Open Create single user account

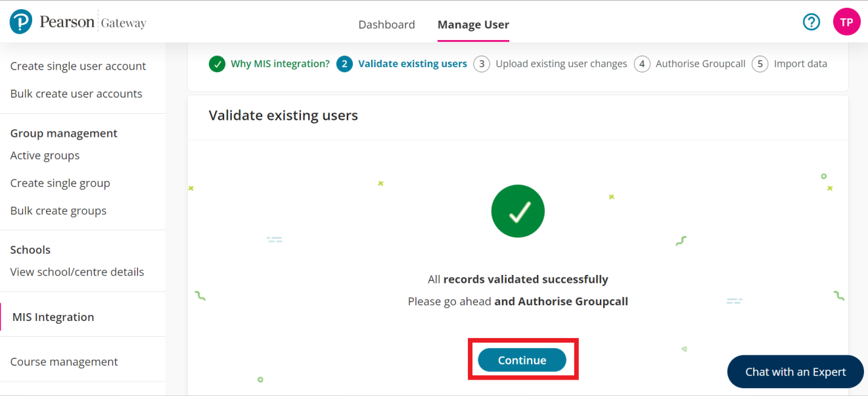coord(78,66)
